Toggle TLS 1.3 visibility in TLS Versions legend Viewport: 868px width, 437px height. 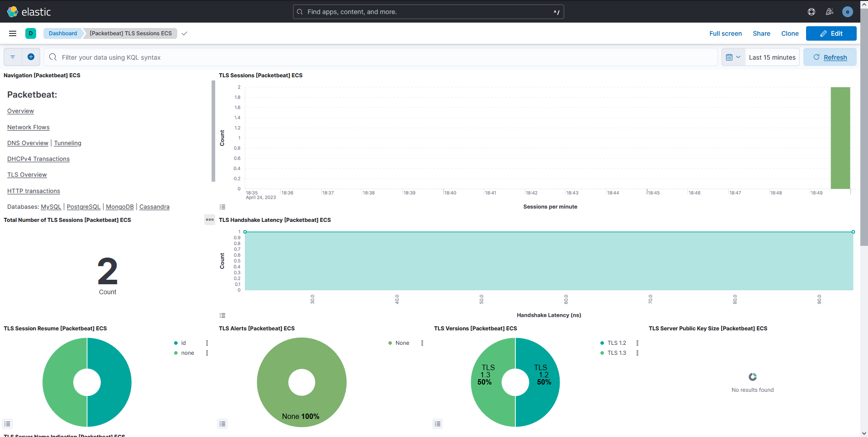click(617, 353)
